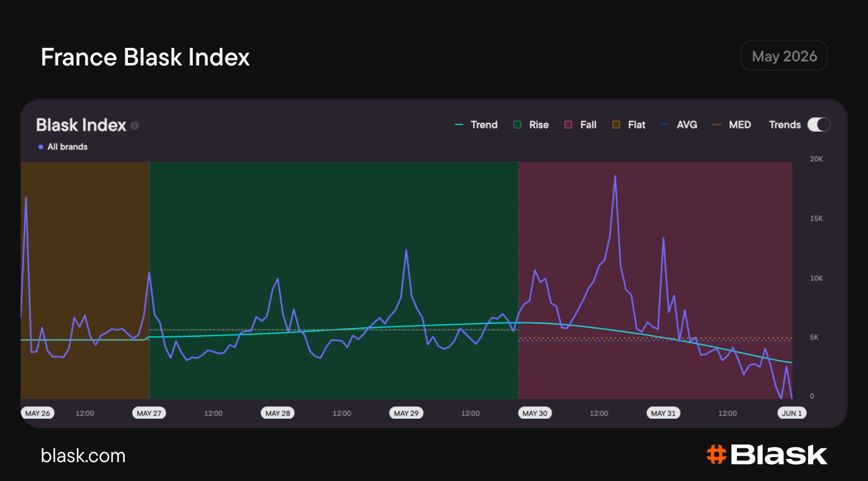Toggle the Trends switch off
Image resolution: width=868 pixels, height=481 pixels.
819,125
